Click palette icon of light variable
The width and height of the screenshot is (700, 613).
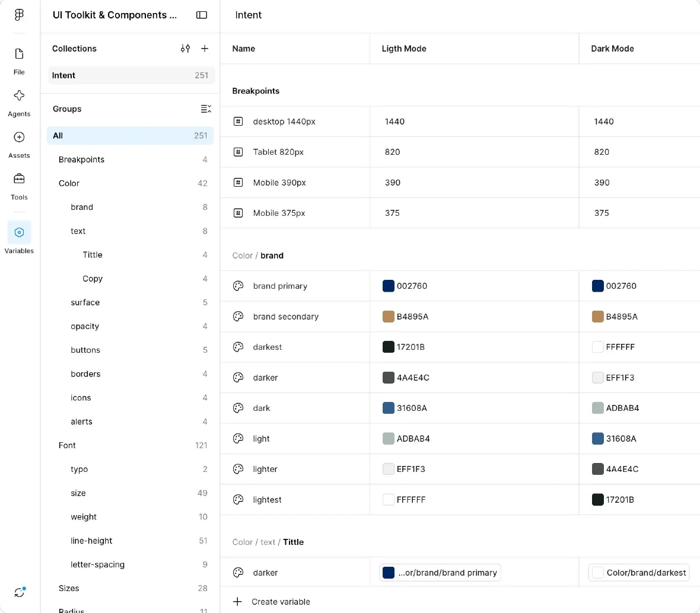click(x=238, y=439)
